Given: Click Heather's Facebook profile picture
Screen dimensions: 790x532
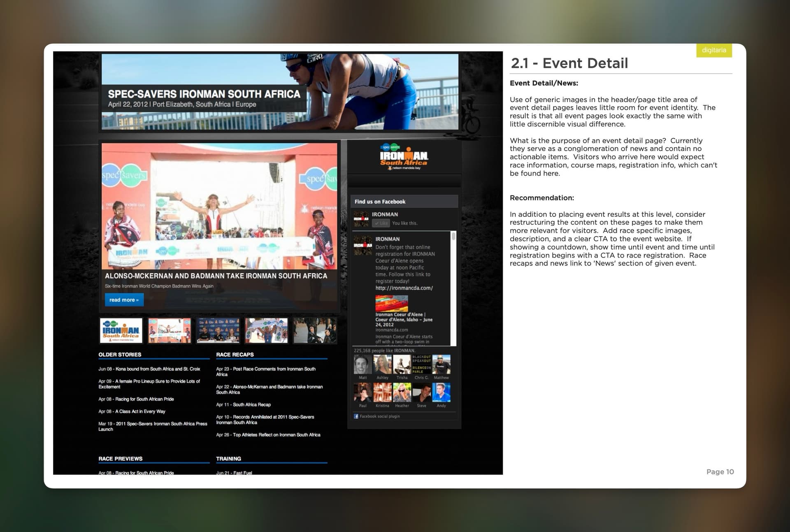Looking at the screenshot, I should [402, 392].
